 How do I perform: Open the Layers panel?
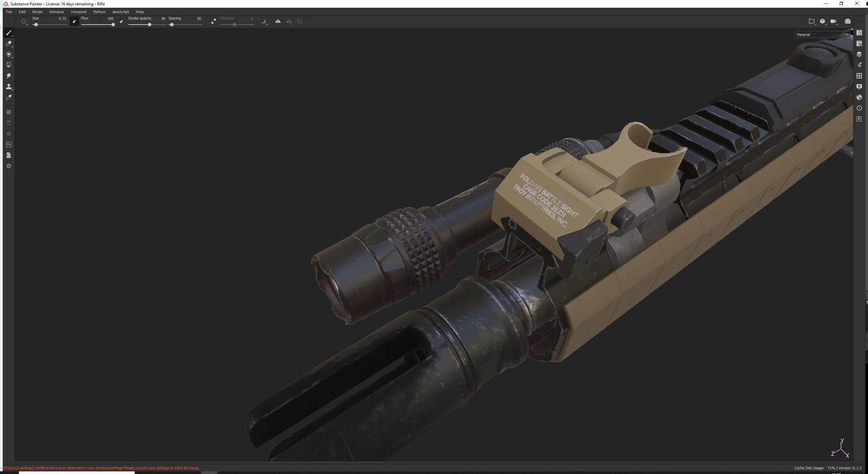point(859,54)
